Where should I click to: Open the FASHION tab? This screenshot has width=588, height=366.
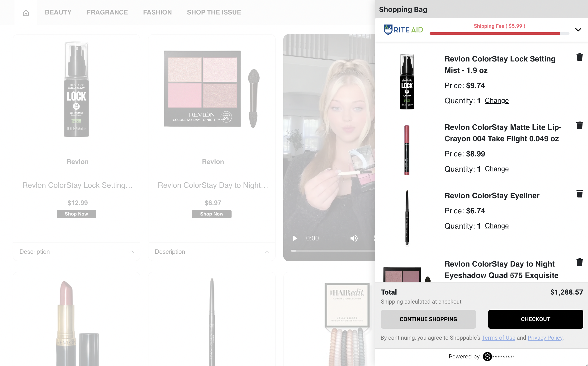[x=157, y=12]
